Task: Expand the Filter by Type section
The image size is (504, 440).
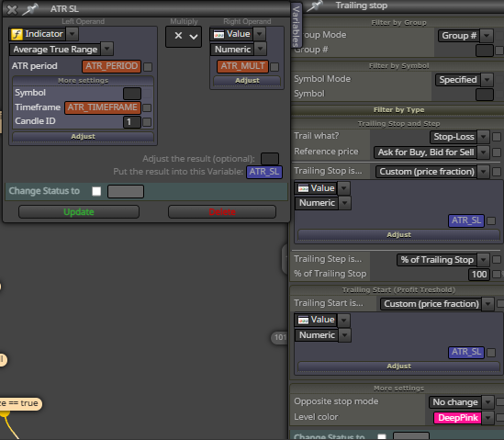Action: coord(398,110)
